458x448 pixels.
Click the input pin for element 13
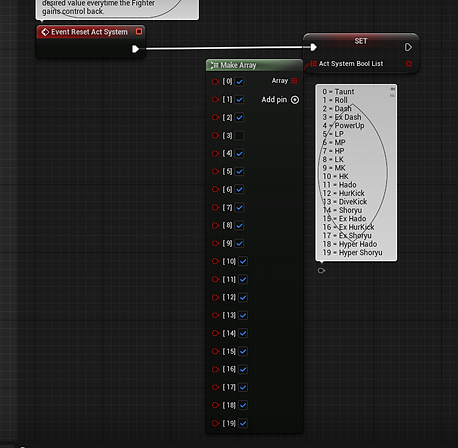click(215, 315)
